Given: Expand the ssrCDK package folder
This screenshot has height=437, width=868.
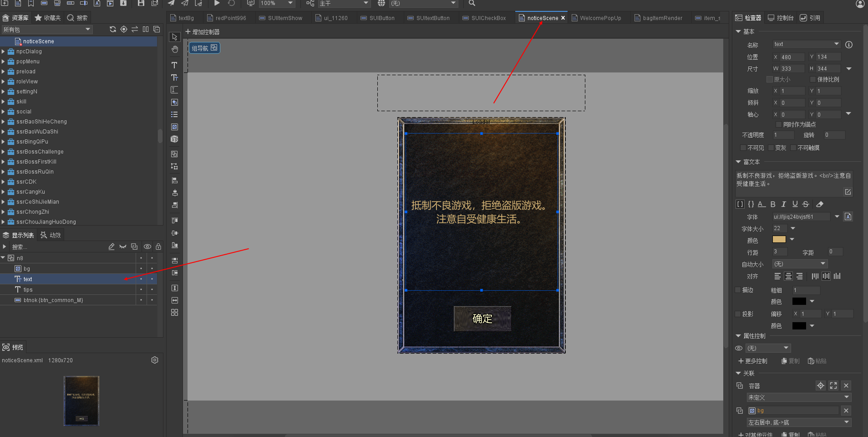Looking at the screenshot, I should click(x=3, y=182).
